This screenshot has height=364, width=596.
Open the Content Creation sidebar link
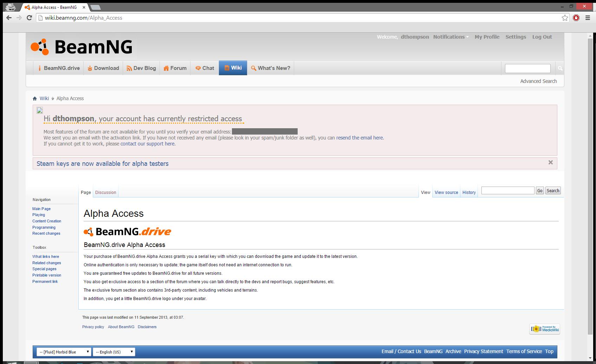coord(47,221)
